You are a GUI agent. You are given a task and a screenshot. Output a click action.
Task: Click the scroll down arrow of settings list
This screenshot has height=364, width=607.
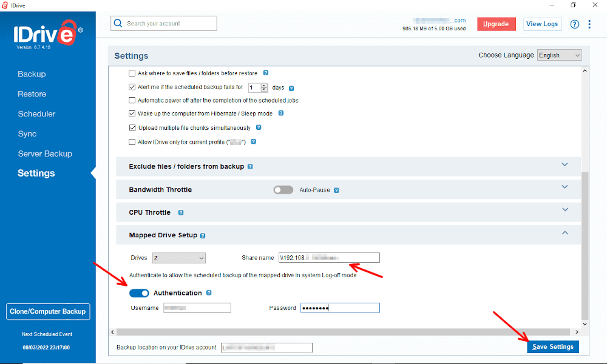pos(585,324)
